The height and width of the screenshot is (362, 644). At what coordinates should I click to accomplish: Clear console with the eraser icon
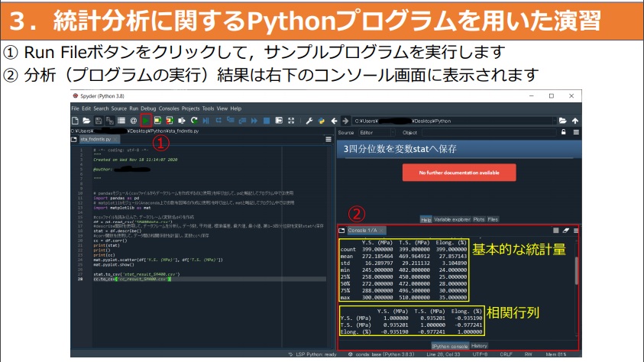click(565, 230)
